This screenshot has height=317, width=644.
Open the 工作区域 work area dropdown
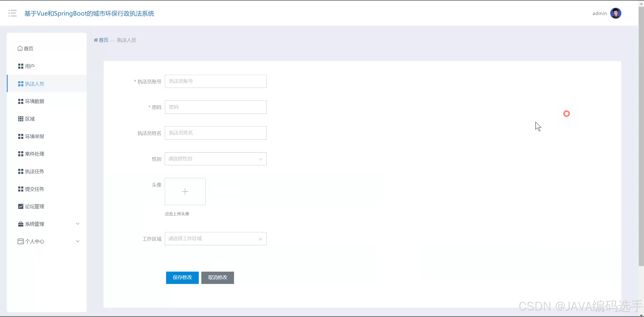point(216,239)
